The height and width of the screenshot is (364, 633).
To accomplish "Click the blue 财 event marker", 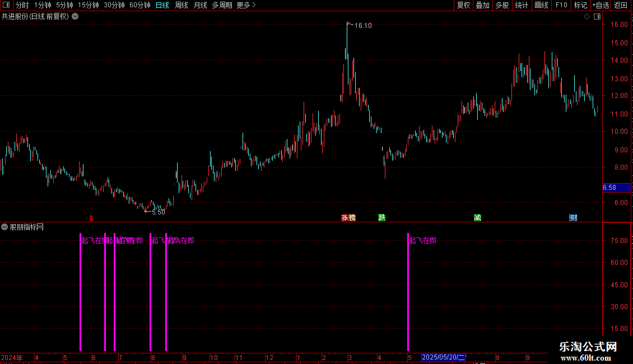I will click(x=573, y=217).
